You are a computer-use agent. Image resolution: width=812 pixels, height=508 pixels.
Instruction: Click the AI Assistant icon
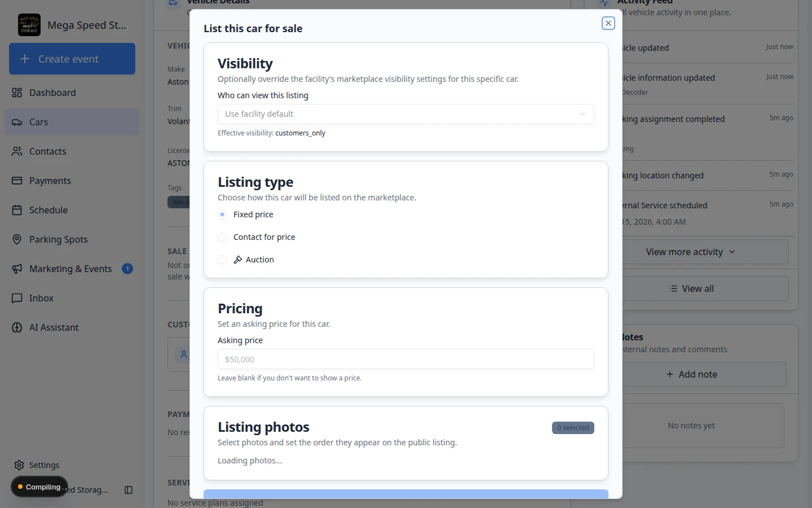(17, 327)
